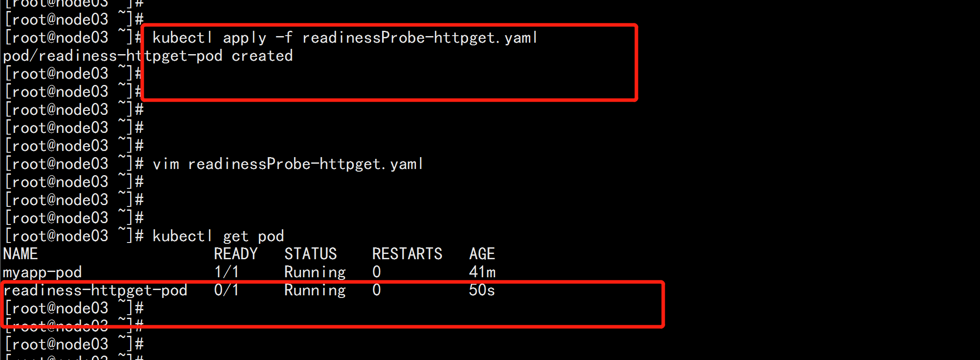Select the readinessProbe-httpget.yaml filename in apply command

[x=420, y=38]
